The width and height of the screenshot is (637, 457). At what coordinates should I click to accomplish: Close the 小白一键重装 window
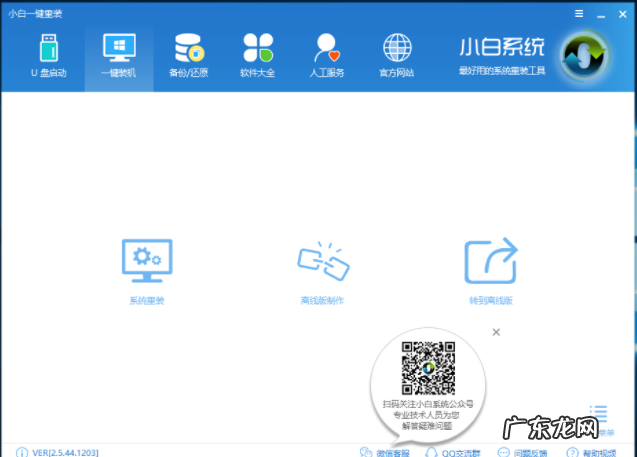click(622, 14)
